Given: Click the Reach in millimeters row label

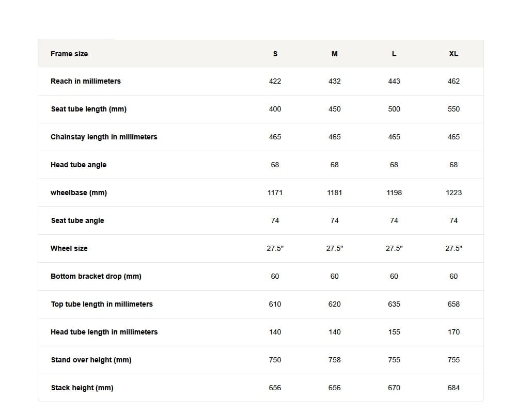Looking at the screenshot, I should point(86,81).
